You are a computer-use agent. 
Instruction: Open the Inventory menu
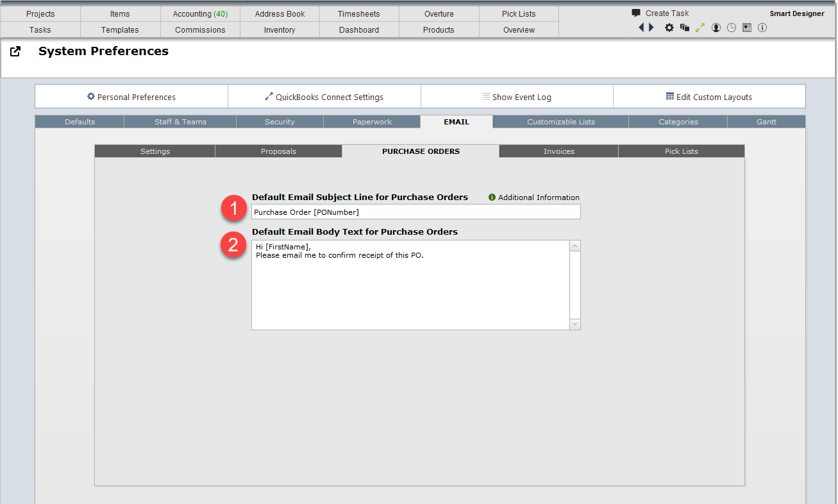click(x=280, y=29)
